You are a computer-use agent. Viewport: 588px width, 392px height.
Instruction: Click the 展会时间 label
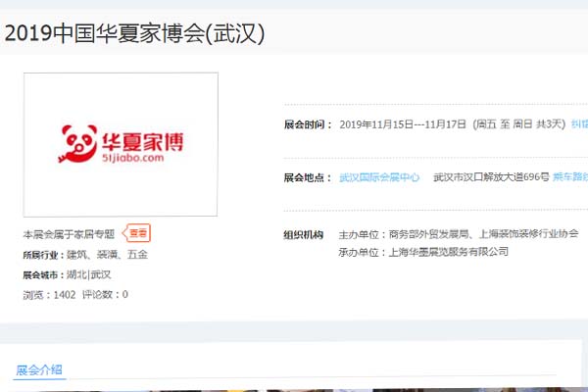(308, 124)
